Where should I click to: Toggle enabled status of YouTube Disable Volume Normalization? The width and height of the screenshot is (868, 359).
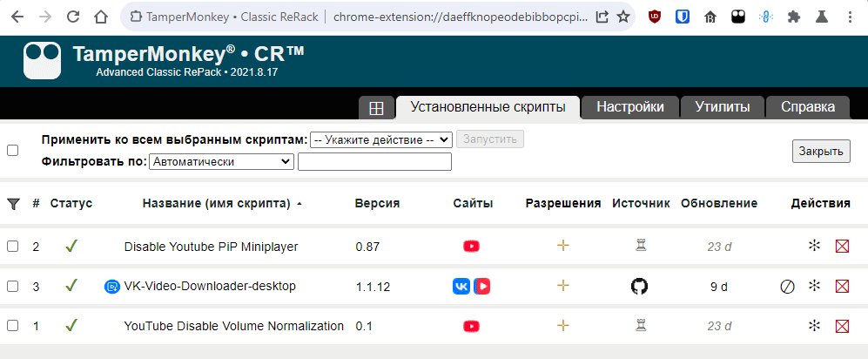tap(71, 325)
